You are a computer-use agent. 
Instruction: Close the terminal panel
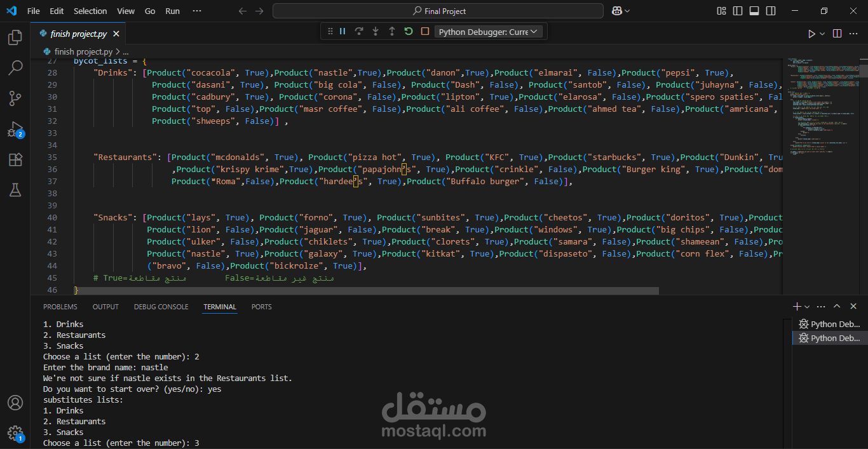click(853, 307)
